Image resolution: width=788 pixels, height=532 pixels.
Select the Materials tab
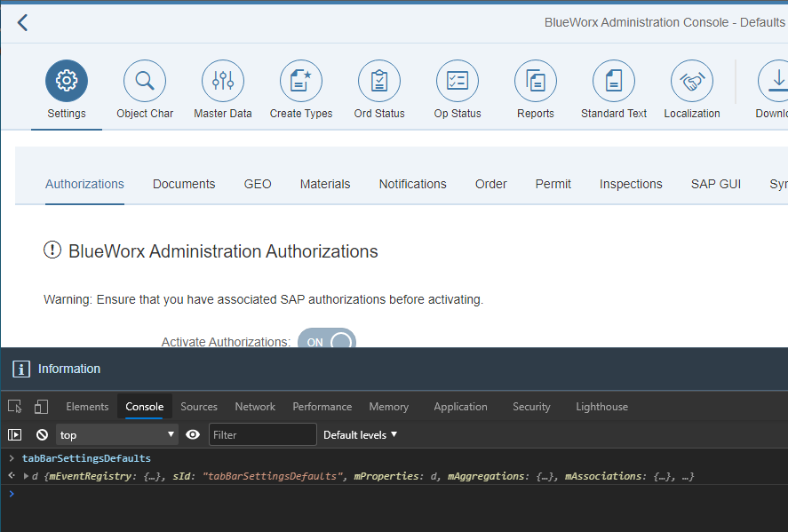[x=325, y=185]
